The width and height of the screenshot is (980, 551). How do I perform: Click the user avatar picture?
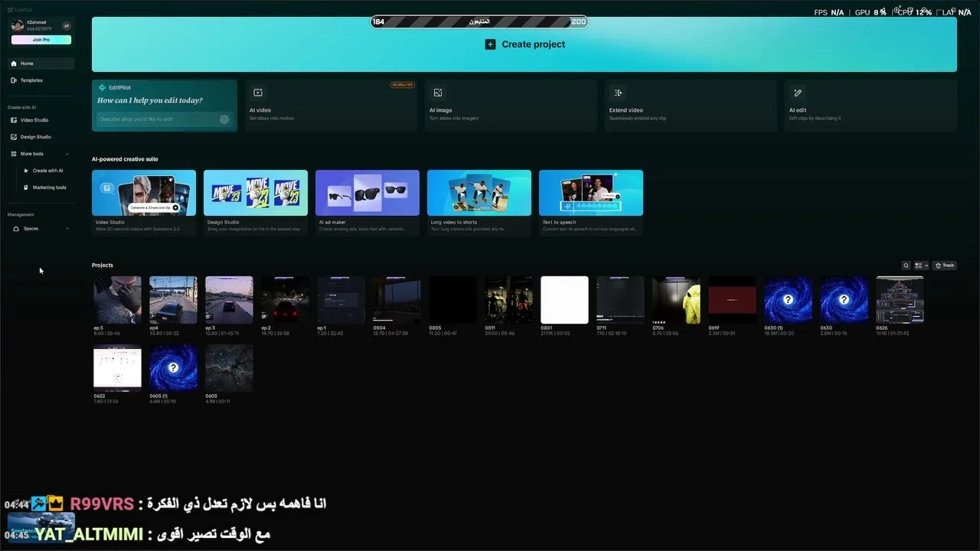tap(18, 26)
